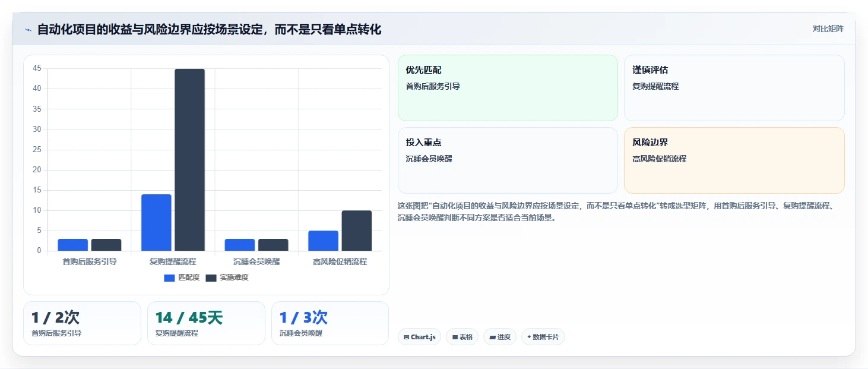Toggle the 实施难度 legend dark swatch
This screenshot has width=868, height=369.
click(211, 277)
